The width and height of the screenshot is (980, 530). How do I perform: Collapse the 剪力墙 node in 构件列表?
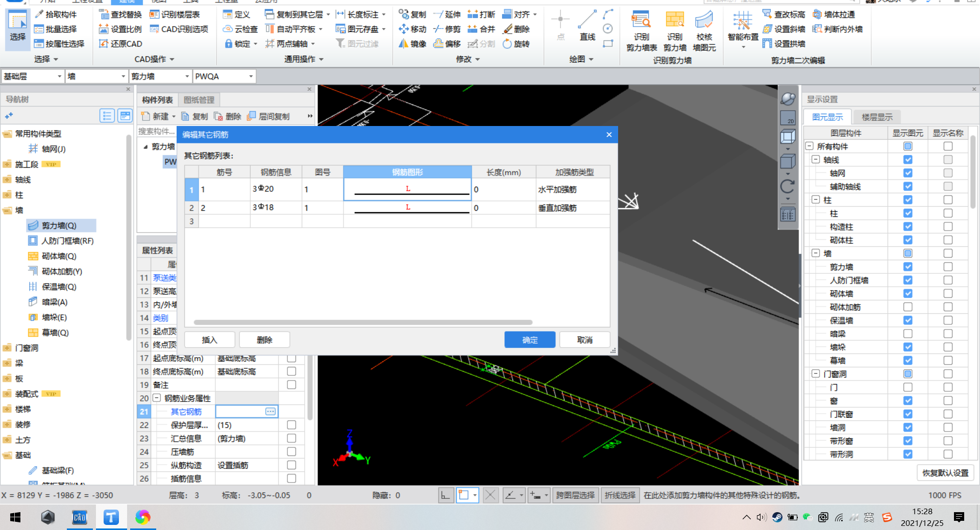(x=145, y=147)
